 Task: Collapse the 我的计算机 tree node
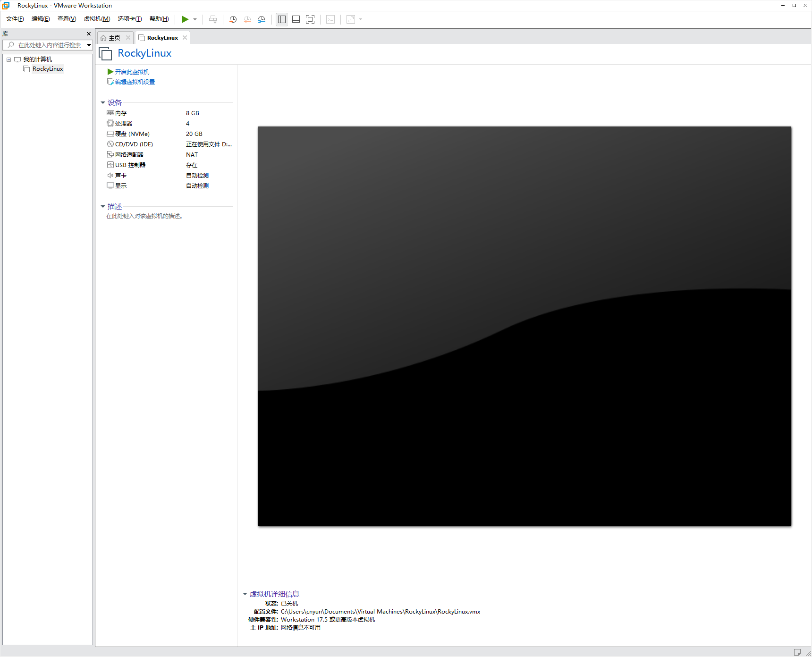tap(8, 59)
